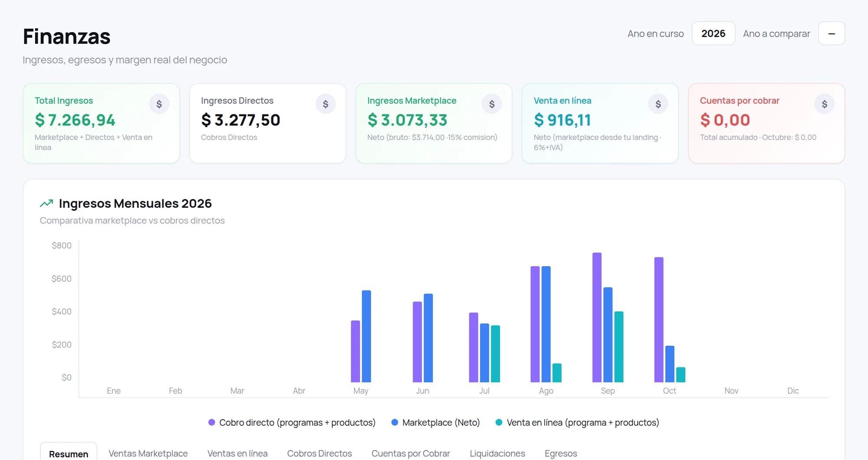The image size is (868, 460).
Task: Open the Ano en curso 2026 selector
Action: click(x=713, y=33)
